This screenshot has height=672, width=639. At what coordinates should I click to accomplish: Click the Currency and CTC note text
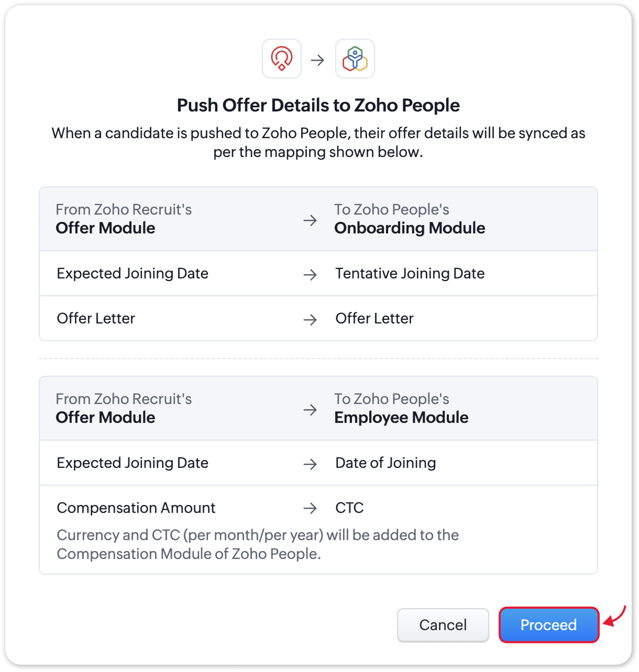[x=257, y=544]
